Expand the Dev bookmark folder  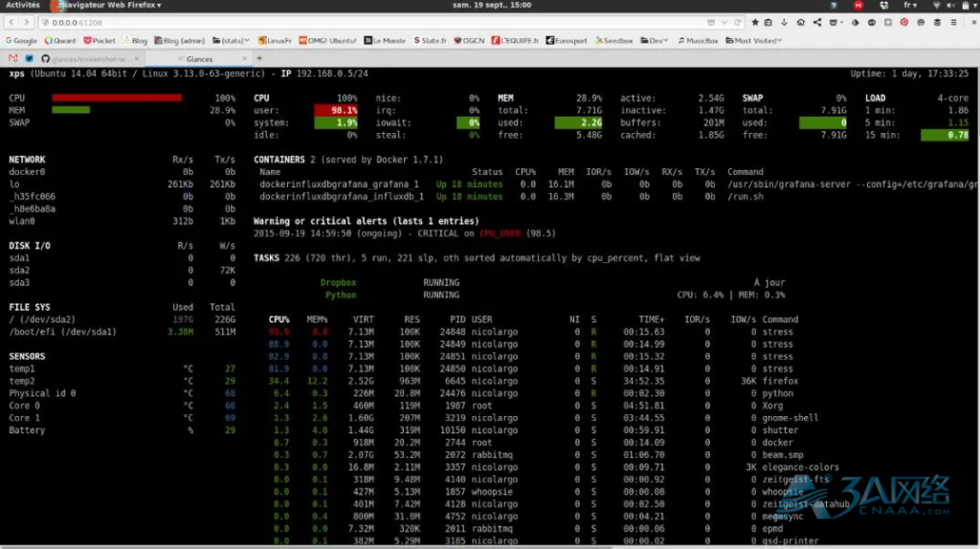click(655, 40)
